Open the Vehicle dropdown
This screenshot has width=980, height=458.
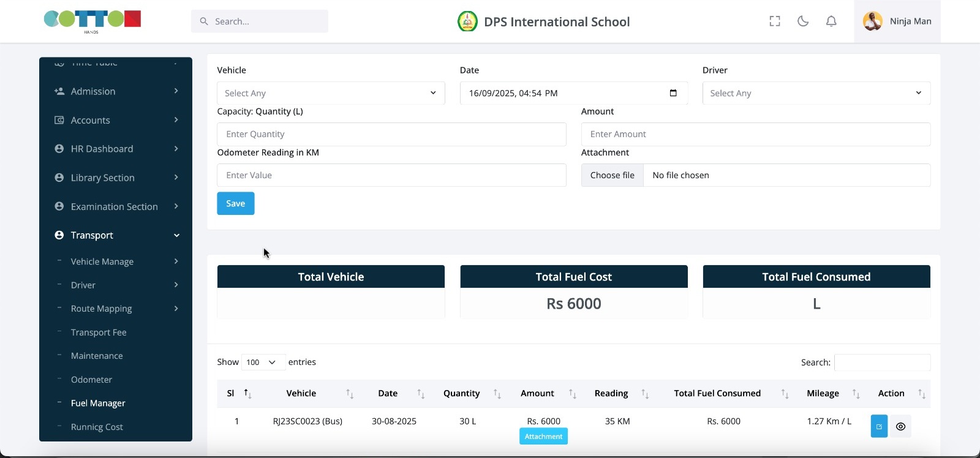[x=331, y=93]
